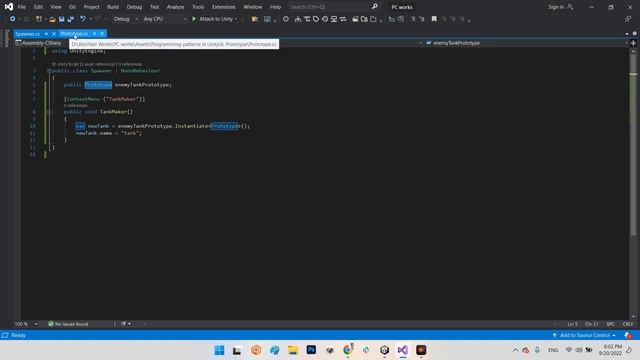This screenshot has width=640, height=360.
Task: Open the Build menu
Action: (x=113, y=7)
